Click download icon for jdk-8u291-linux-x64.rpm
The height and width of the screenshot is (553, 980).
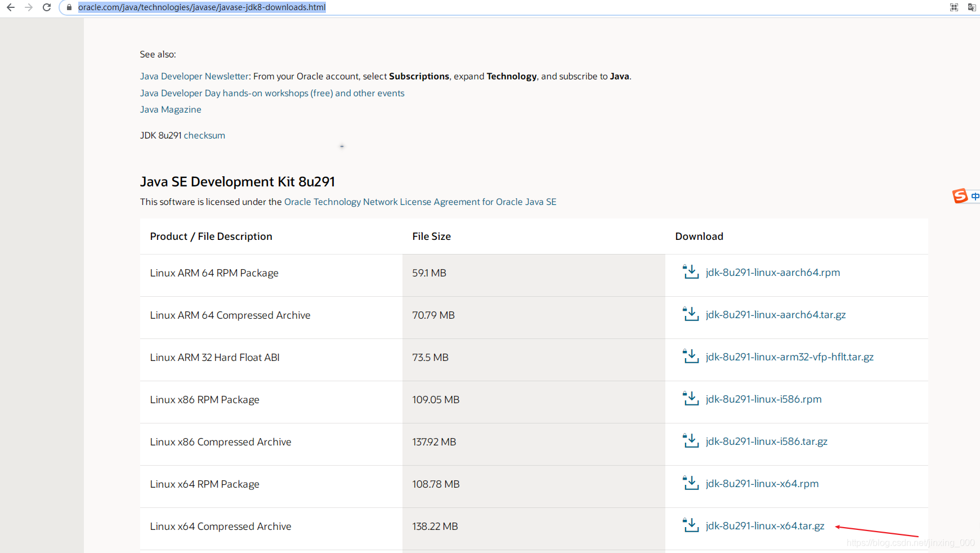tap(691, 483)
